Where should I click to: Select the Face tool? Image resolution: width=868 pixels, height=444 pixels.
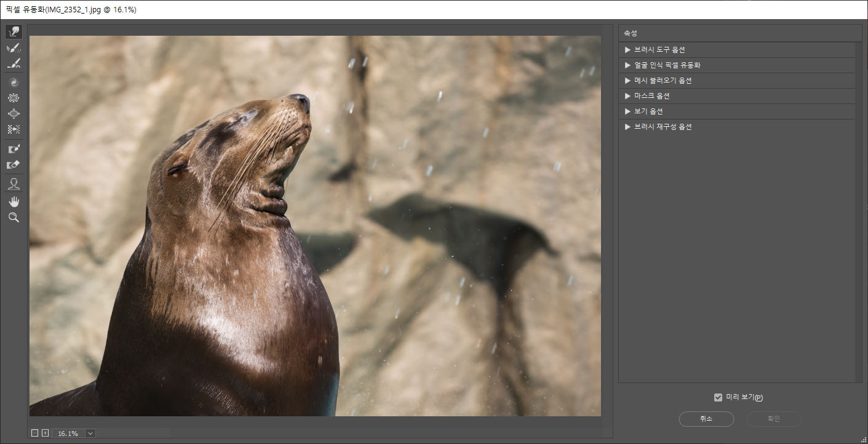tap(14, 184)
